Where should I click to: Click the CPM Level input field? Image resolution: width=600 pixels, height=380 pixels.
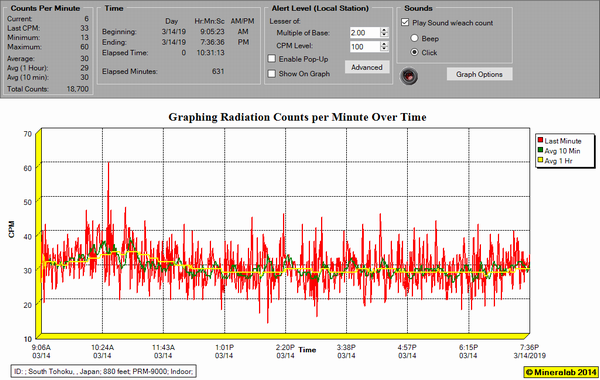(x=365, y=46)
